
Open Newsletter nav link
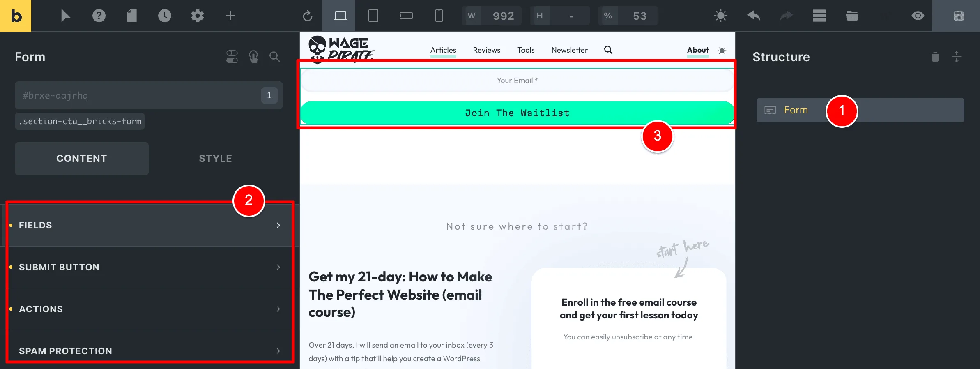(x=569, y=50)
